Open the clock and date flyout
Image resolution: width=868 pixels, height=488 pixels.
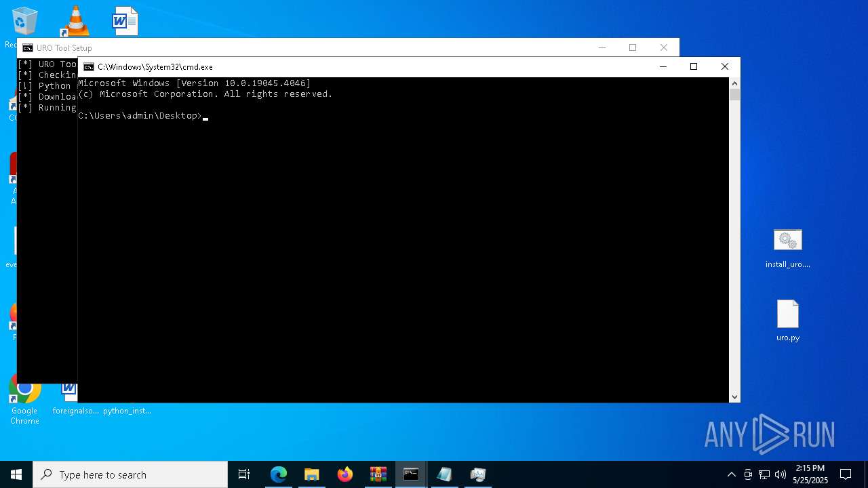coord(810,474)
